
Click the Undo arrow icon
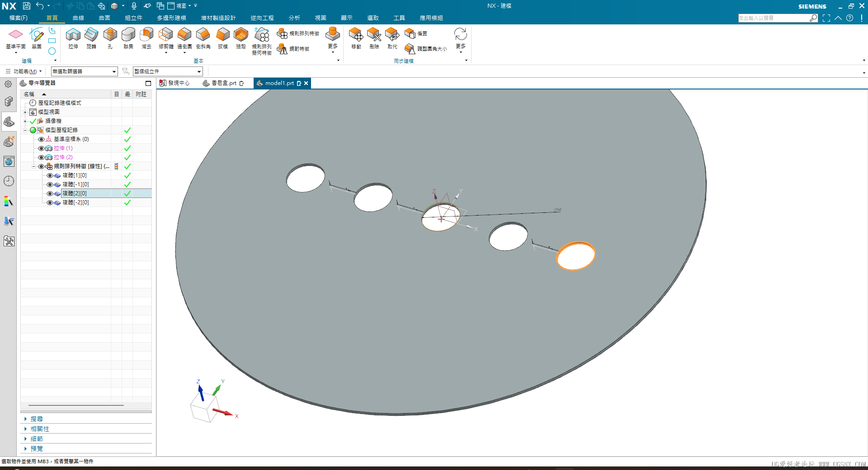point(40,6)
